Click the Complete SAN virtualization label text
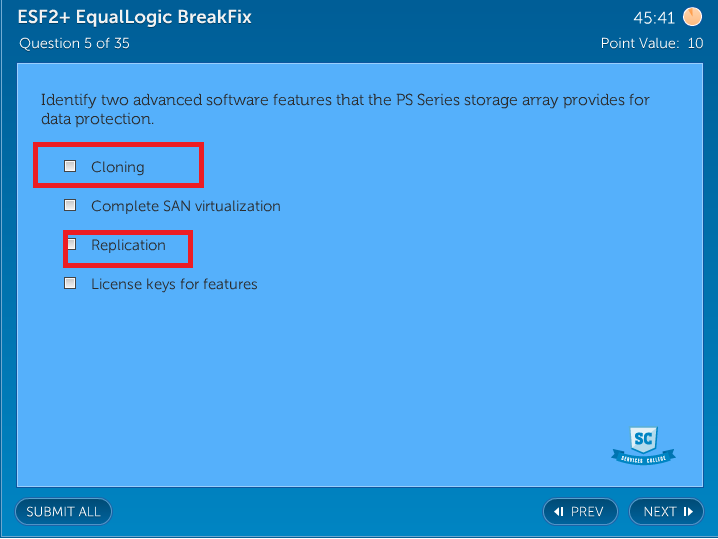718x539 pixels. tap(186, 206)
